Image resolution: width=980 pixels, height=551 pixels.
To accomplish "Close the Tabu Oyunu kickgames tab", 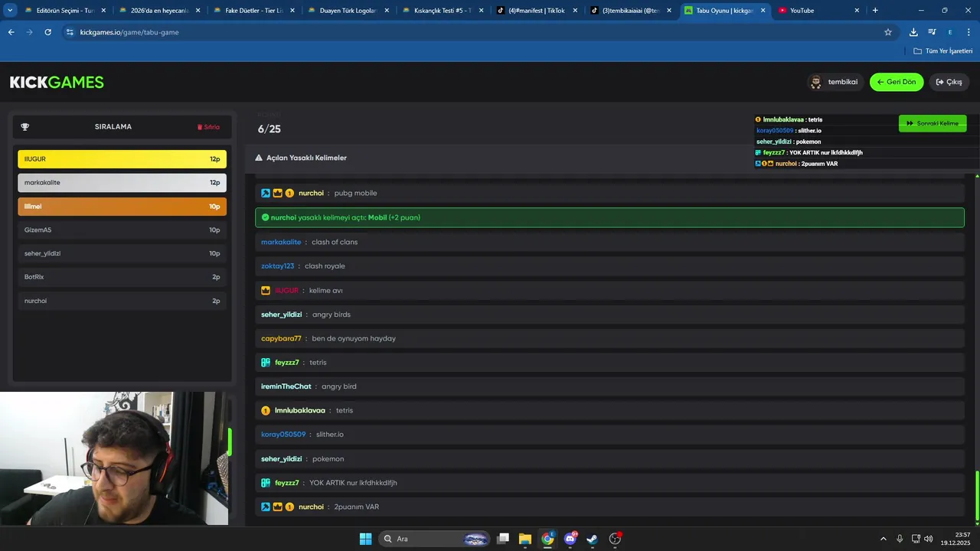I will (x=763, y=11).
